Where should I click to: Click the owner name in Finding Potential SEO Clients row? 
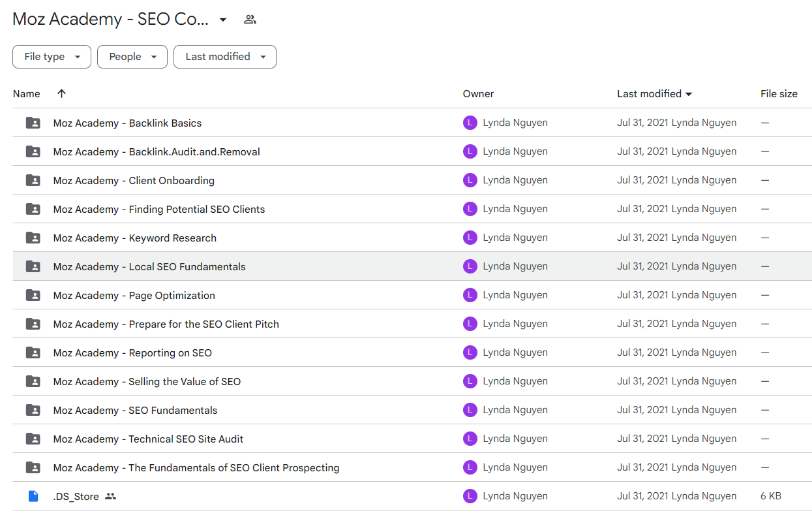coord(515,209)
